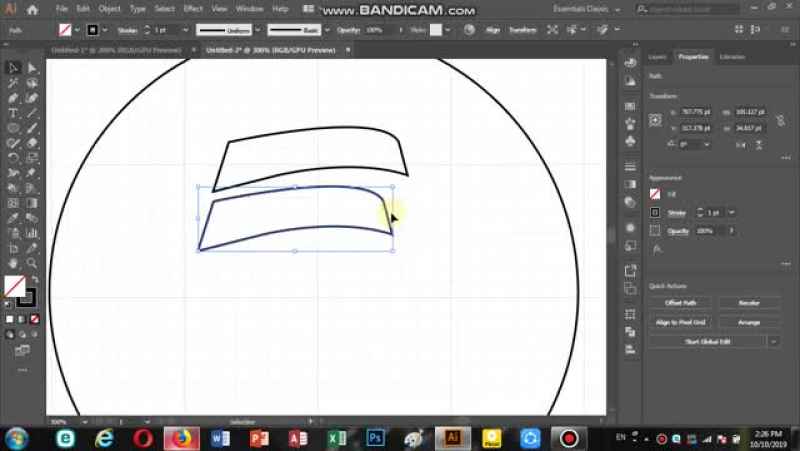The width and height of the screenshot is (800, 451).
Task: Open the Object menu
Action: pyautogui.click(x=110, y=9)
